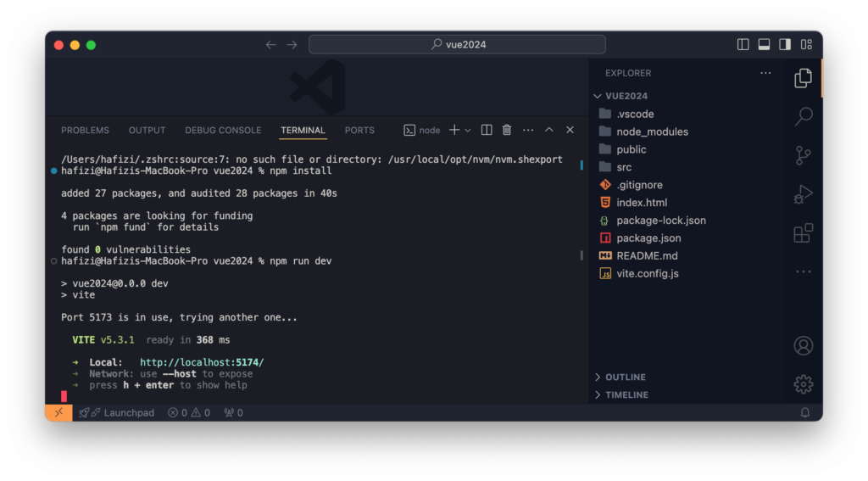
Task: Open the Customize Layout icon
Action: click(x=806, y=44)
